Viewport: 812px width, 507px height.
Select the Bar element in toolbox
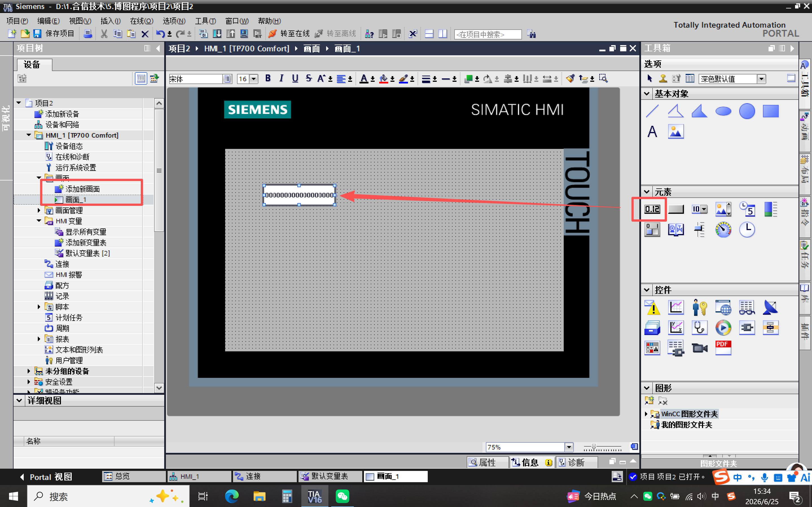pos(771,209)
